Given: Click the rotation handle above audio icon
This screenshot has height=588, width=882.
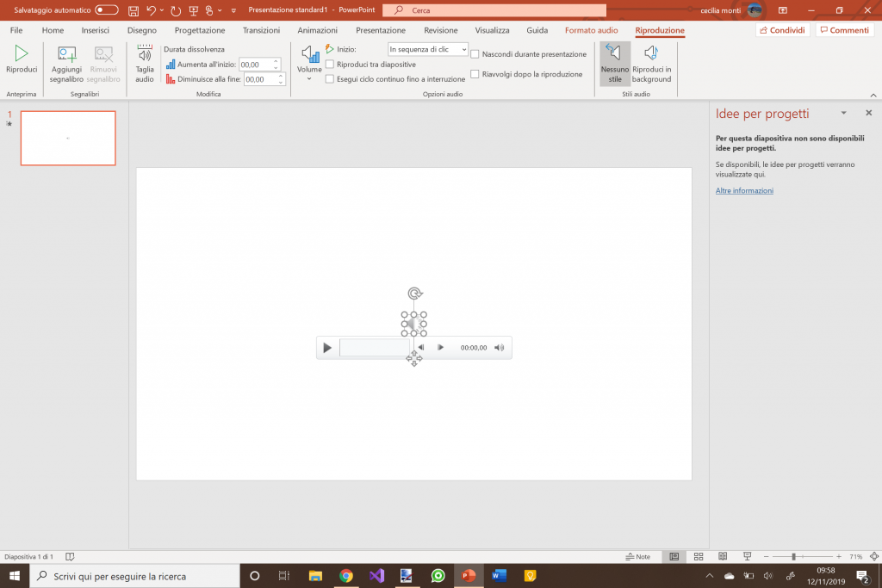Looking at the screenshot, I should (x=414, y=294).
